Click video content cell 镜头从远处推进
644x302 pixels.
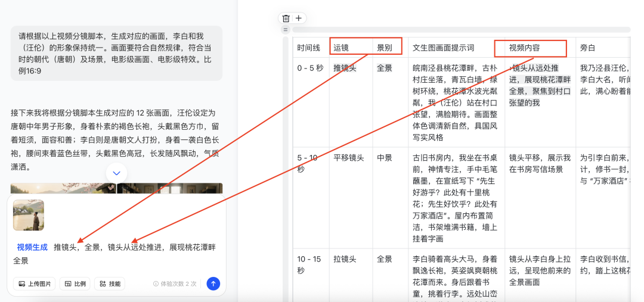pos(540,102)
